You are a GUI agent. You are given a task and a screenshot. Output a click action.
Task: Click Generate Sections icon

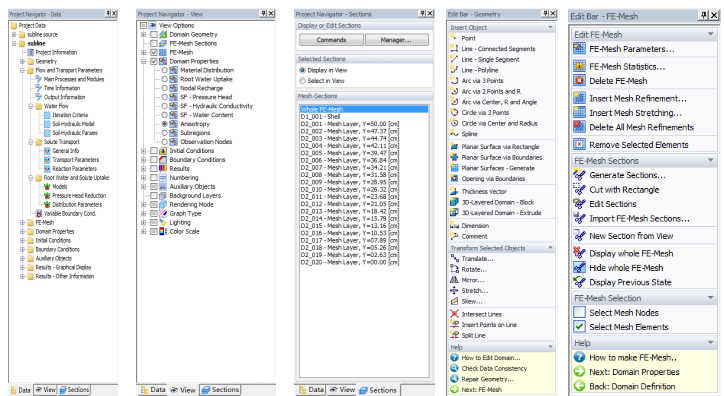579,175
